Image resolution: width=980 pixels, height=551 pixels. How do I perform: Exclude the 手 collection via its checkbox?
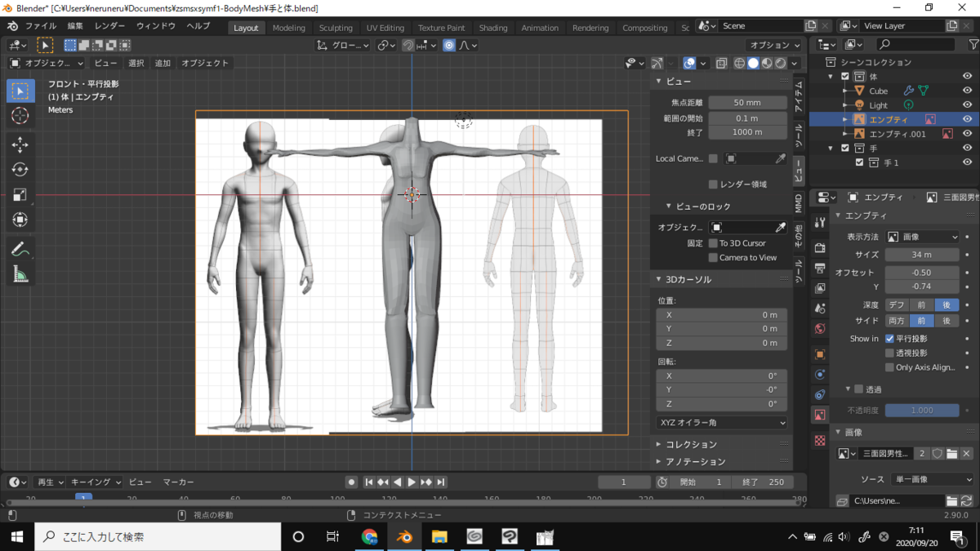click(845, 149)
